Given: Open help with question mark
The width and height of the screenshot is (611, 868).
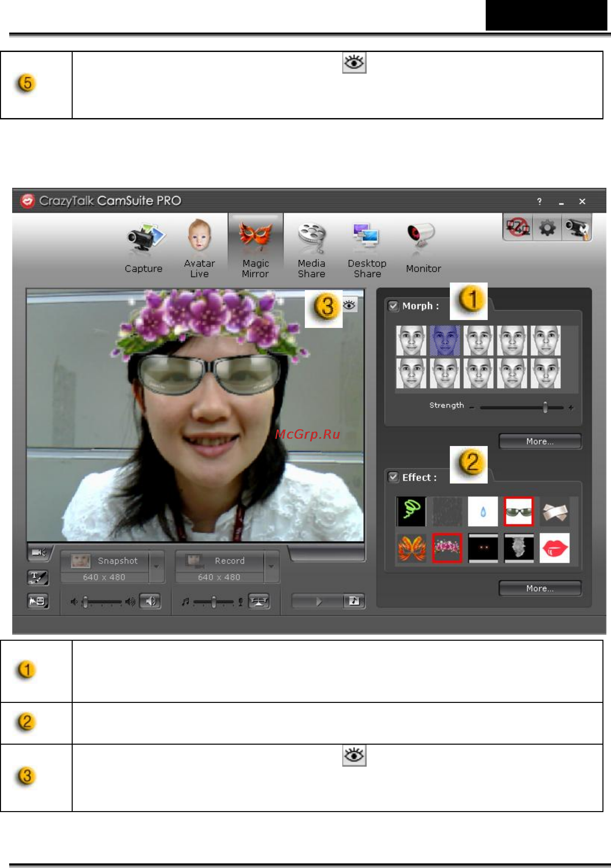Looking at the screenshot, I should pyautogui.click(x=539, y=202).
